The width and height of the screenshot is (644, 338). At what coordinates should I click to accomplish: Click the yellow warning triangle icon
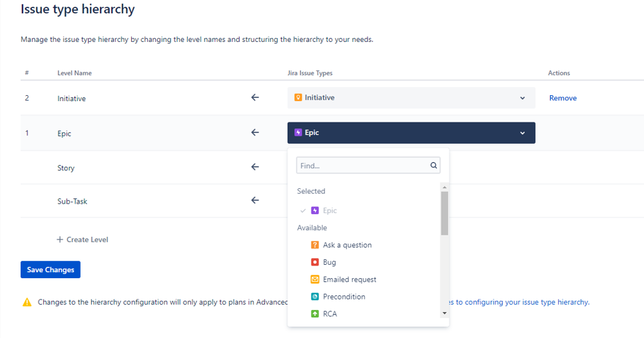click(27, 302)
